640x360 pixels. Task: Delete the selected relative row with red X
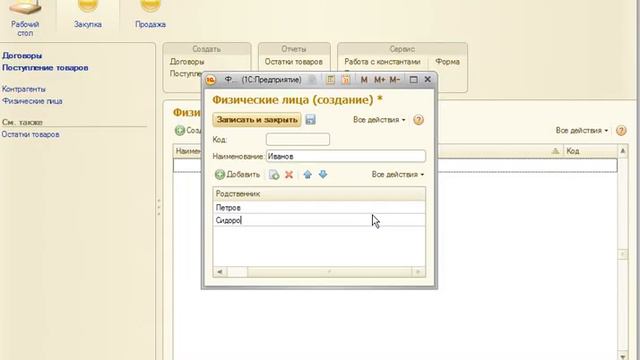tap(289, 175)
